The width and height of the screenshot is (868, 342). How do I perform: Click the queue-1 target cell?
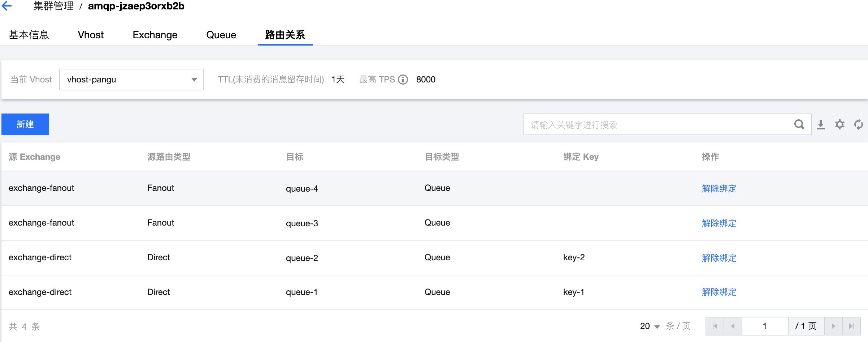(301, 292)
